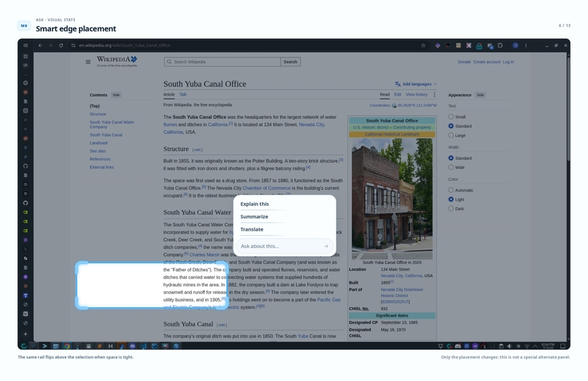Open Wikipedia main menu hamburger icon

pyautogui.click(x=88, y=62)
